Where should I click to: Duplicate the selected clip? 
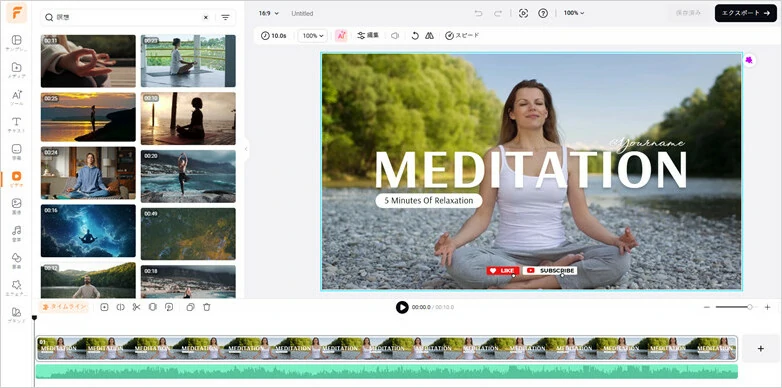tap(190, 307)
